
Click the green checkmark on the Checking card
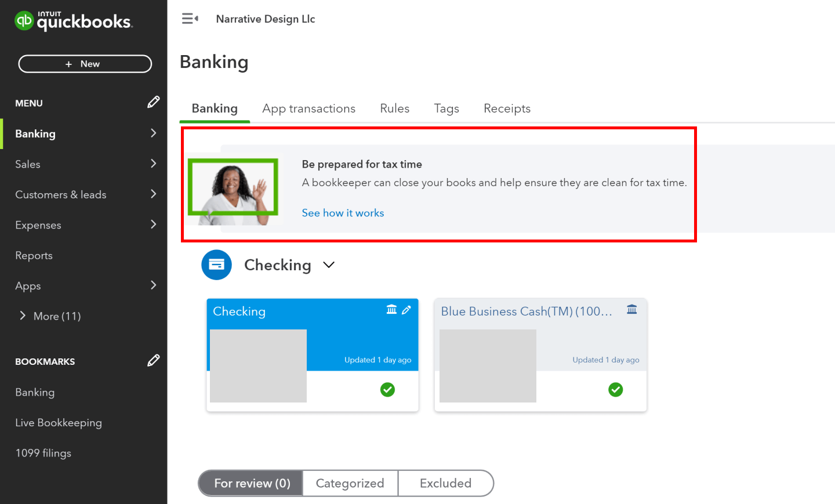coord(387,390)
